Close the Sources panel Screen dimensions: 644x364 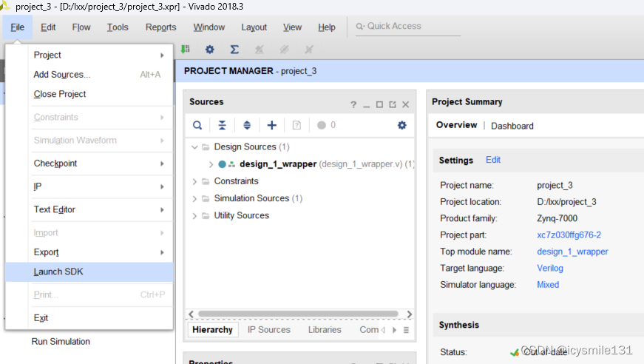click(x=406, y=105)
